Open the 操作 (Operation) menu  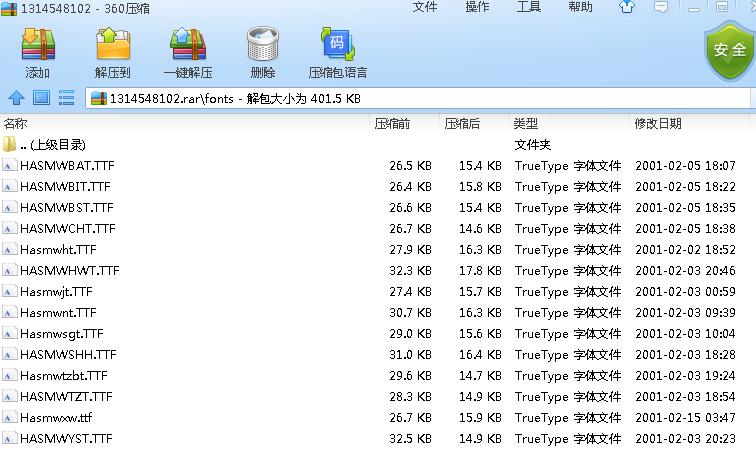(x=477, y=7)
